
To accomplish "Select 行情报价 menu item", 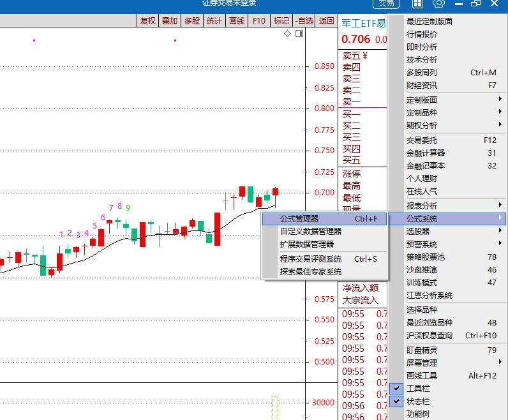I will [x=447, y=34].
